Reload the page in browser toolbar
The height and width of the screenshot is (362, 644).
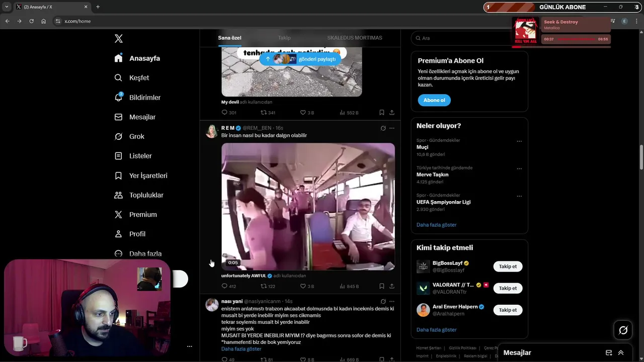(x=31, y=21)
